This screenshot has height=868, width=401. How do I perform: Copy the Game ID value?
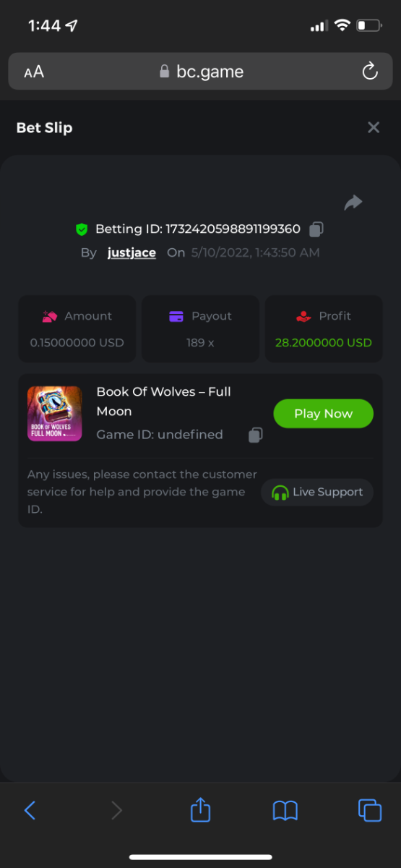(255, 435)
